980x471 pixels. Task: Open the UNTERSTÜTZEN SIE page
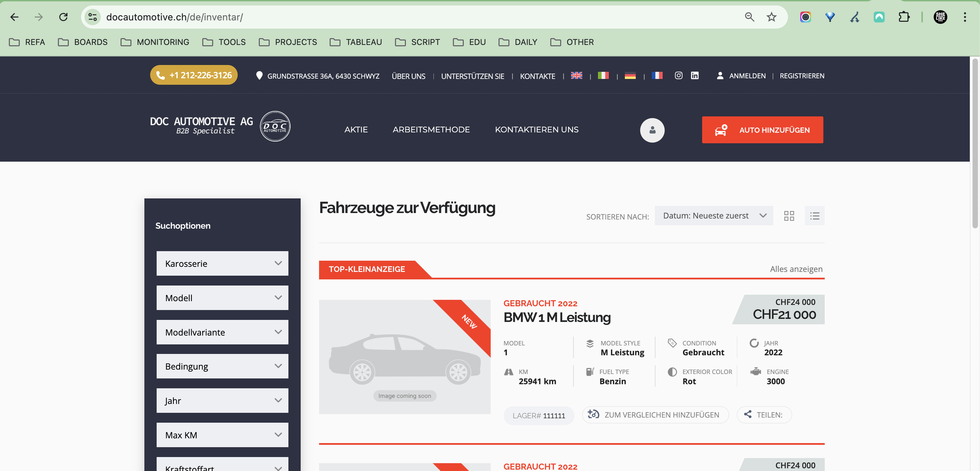click(473, 76)
